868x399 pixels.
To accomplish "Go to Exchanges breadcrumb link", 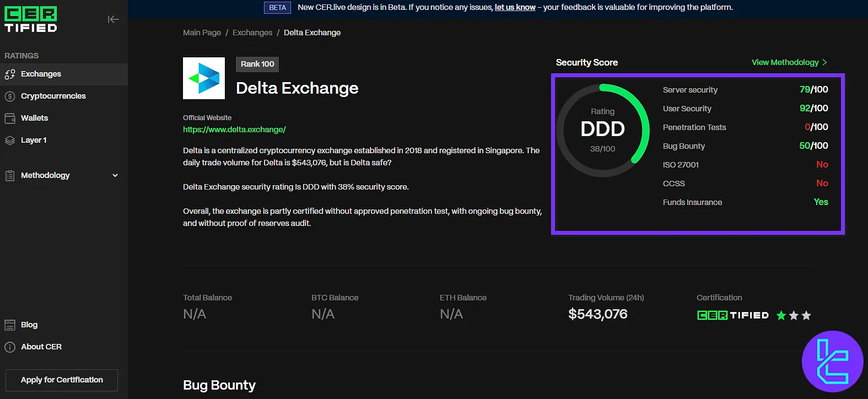I will click(x=252, y=33).
